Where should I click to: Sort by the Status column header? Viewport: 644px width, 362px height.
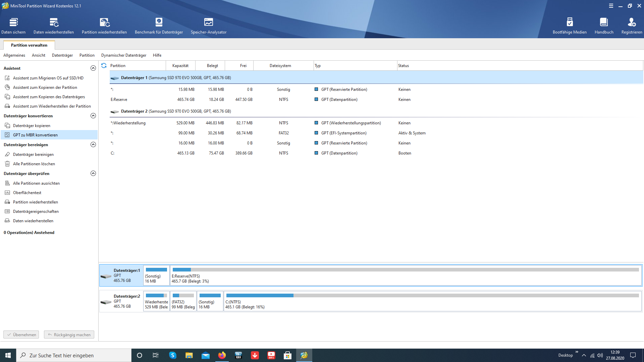[520, 66]
